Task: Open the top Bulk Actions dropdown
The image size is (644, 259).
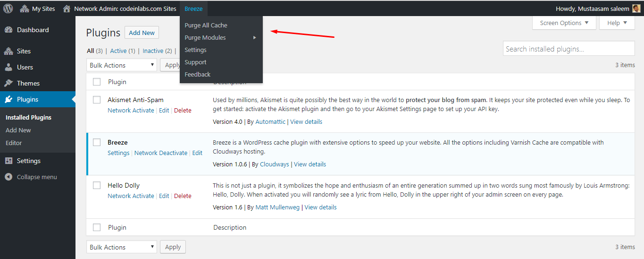Action: (122, 65)
